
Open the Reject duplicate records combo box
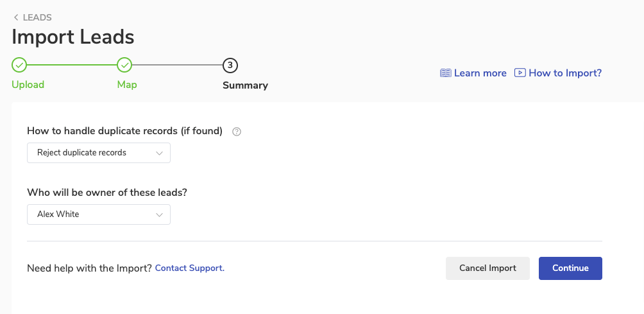[90, 153]
